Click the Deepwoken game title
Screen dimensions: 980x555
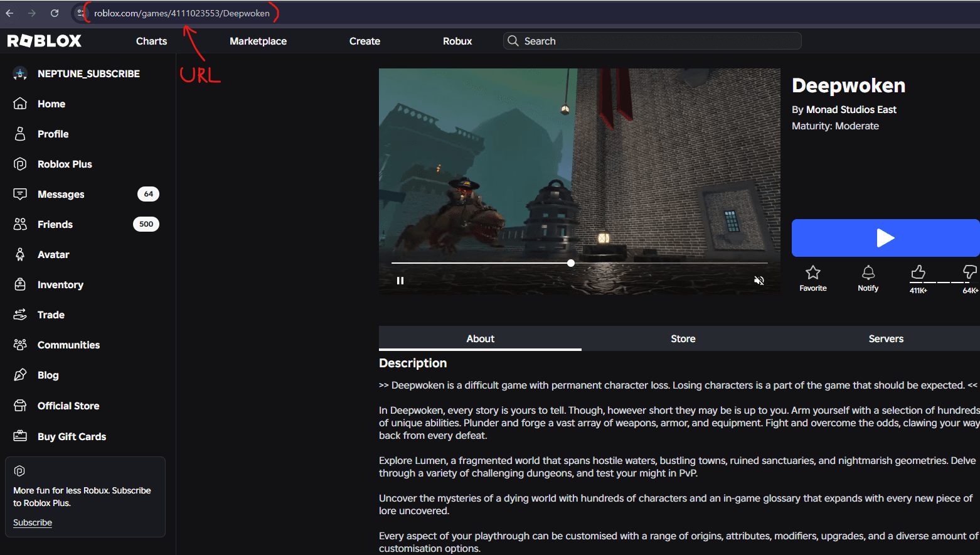click(x=848, y=85)
